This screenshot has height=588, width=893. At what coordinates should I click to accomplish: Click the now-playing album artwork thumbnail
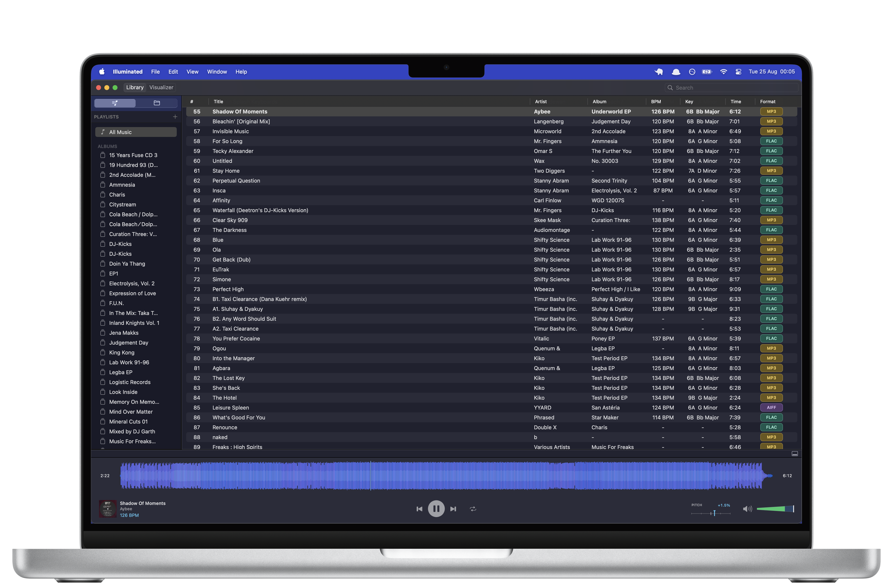pyautogui.click(x=107, y=508)
